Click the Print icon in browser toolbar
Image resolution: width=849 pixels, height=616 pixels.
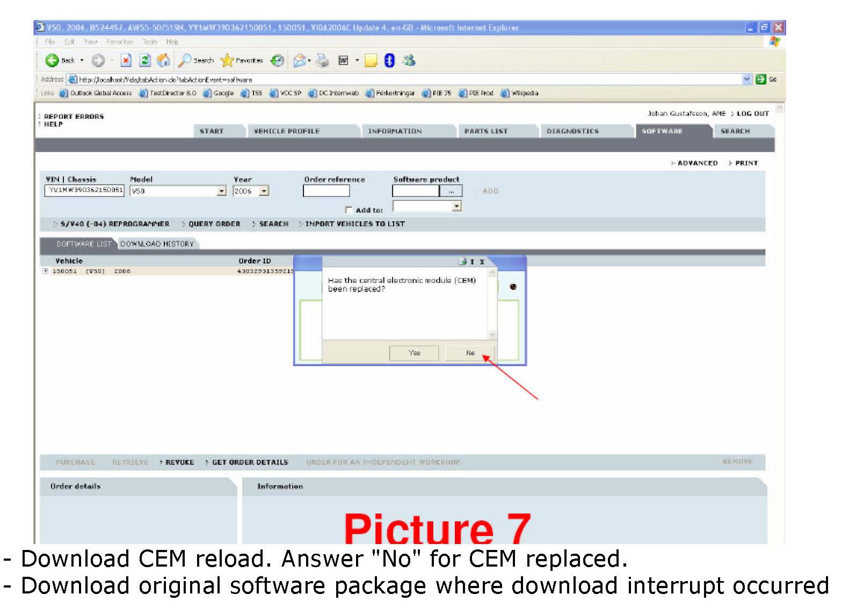[322, 61]
